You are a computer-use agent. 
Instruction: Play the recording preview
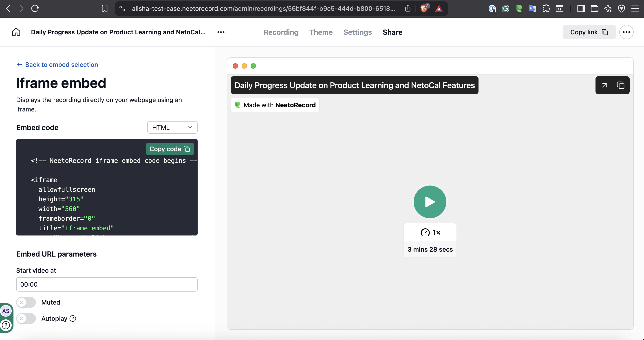(430, 202)
